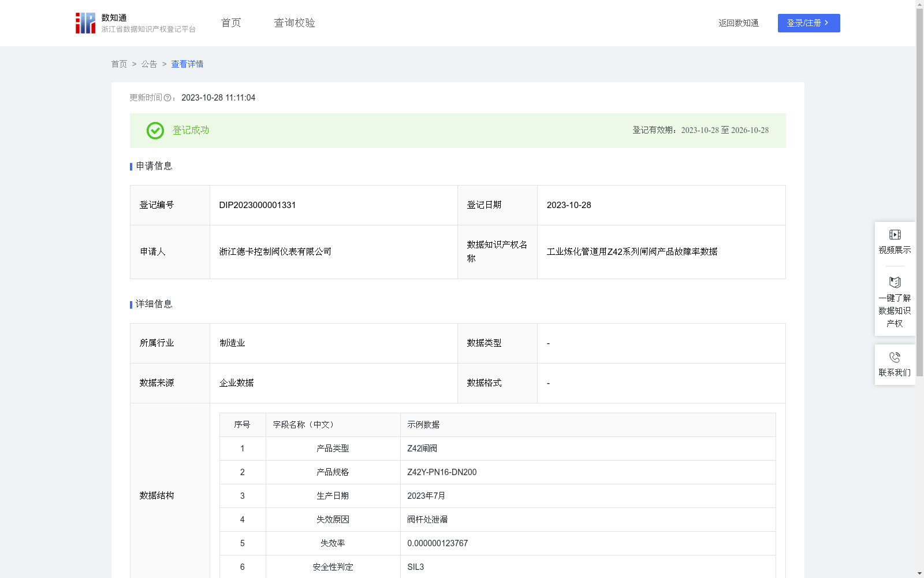
Task: Click the scrollbar down arrow
Action: click(x=919, y=573)
